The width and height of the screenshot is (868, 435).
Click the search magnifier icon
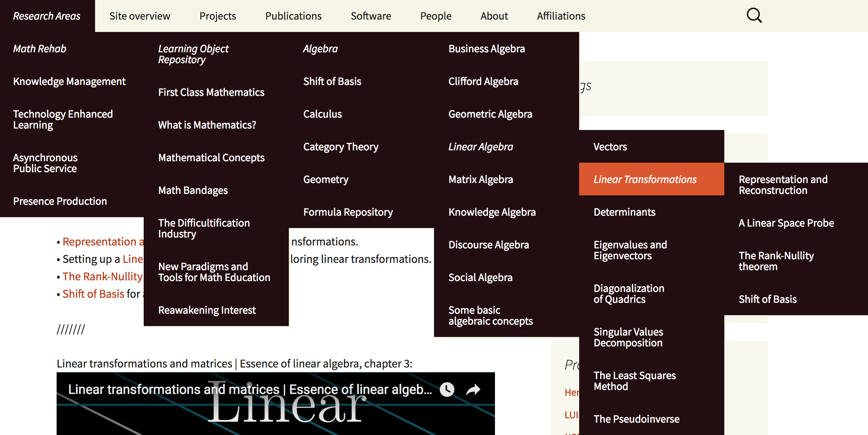754,16
